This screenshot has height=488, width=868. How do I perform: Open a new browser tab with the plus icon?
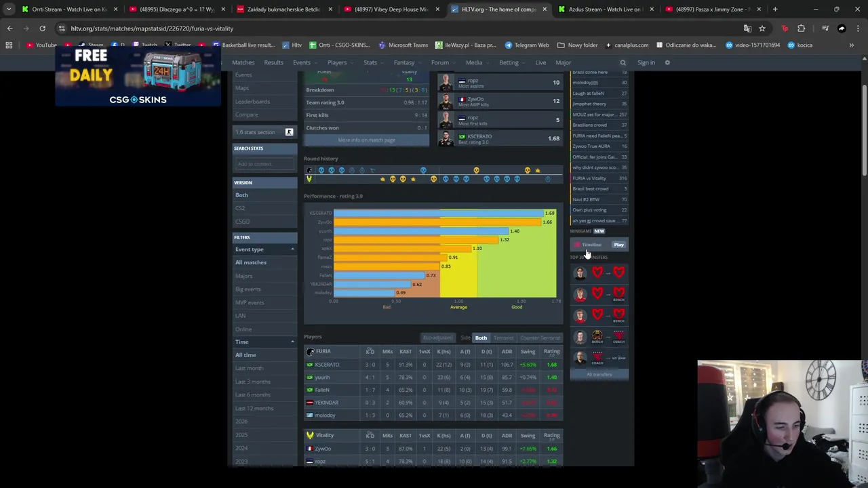click(775, 9)
